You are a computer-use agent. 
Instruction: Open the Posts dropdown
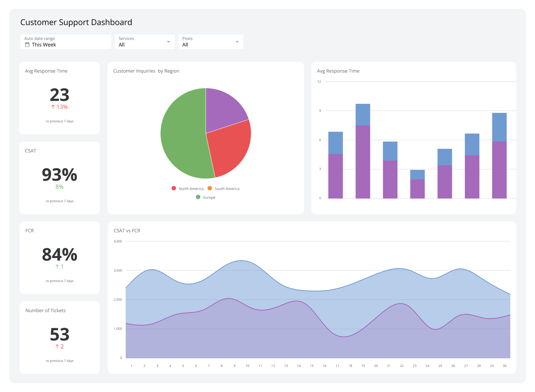click(237, 41)
